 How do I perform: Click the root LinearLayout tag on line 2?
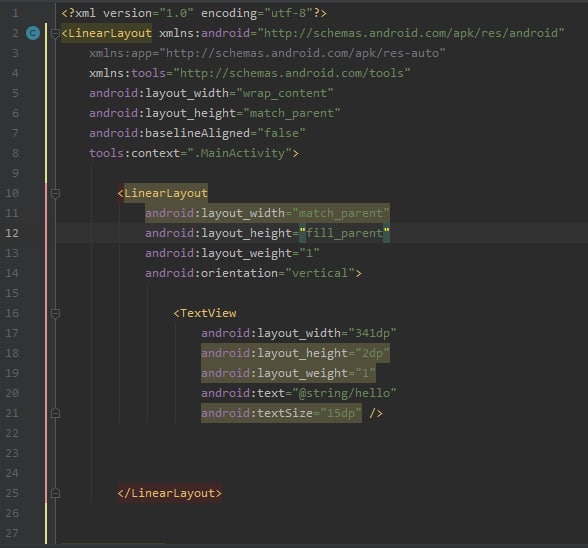click(106, 33)
